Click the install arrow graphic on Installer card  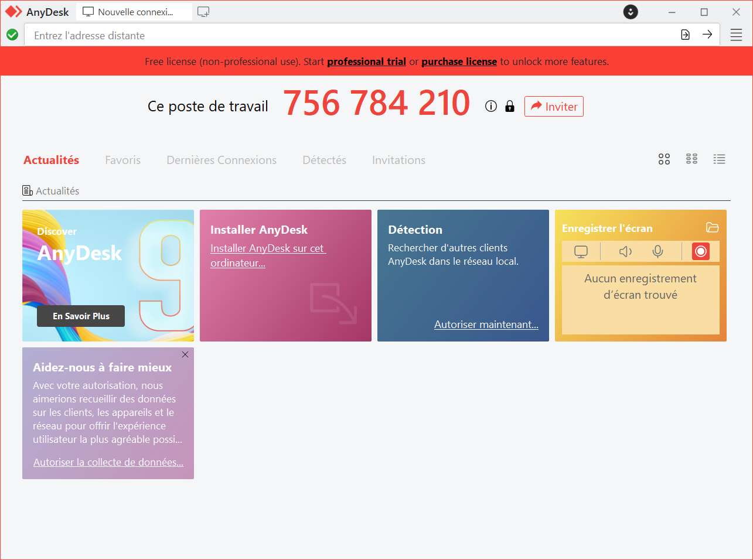point(333,303)
